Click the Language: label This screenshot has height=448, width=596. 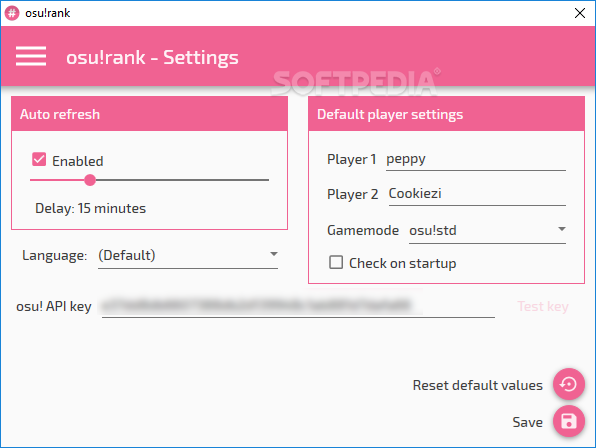tap(54, 255)
